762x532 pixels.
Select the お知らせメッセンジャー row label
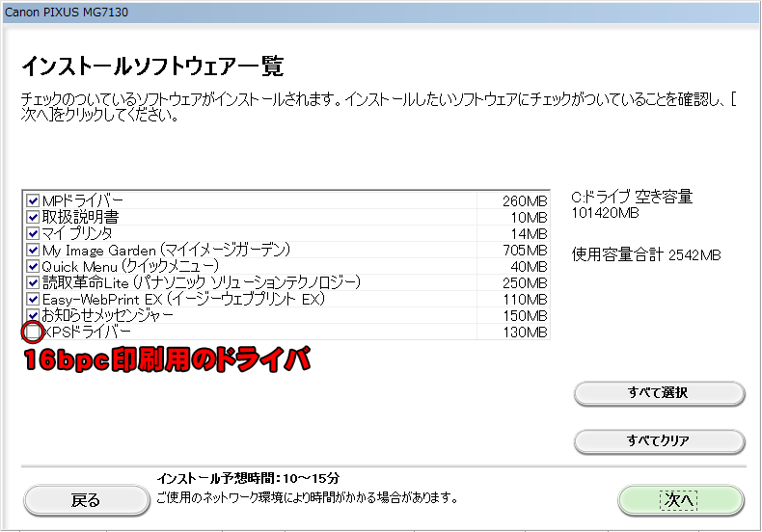pos(107,316)
